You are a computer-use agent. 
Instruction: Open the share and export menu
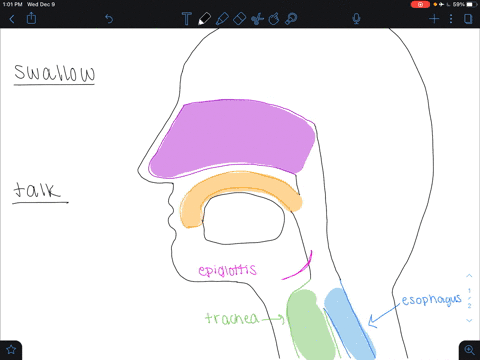click(x=31, y=18)
